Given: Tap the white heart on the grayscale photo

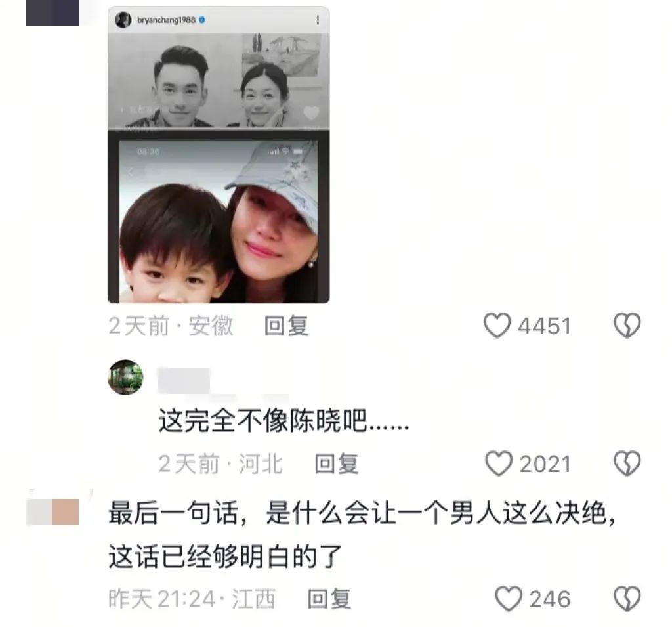Looking at the screenshot, I should 311,113.
